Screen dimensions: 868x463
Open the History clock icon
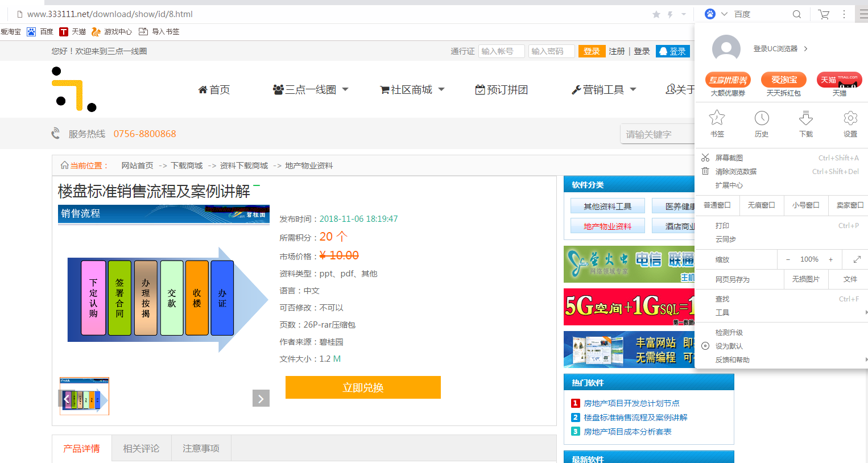(761, 118)
